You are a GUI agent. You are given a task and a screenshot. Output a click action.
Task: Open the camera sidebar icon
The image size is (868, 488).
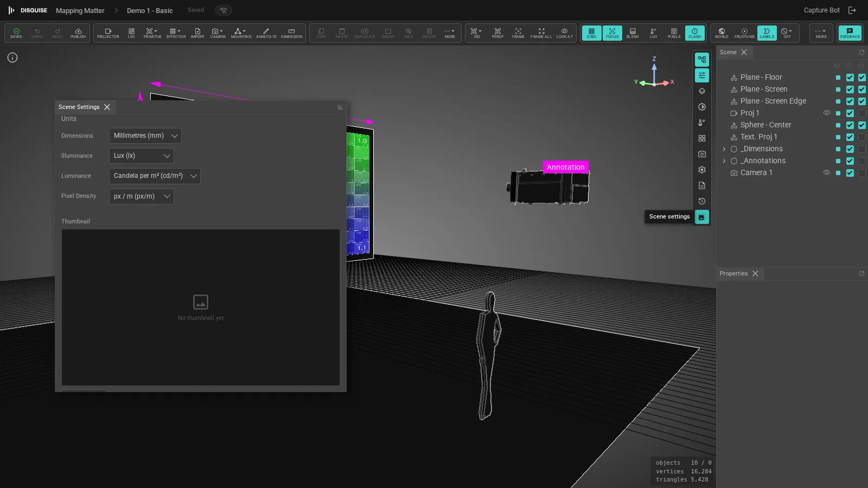pyautogui.click(x=702, y=154)
